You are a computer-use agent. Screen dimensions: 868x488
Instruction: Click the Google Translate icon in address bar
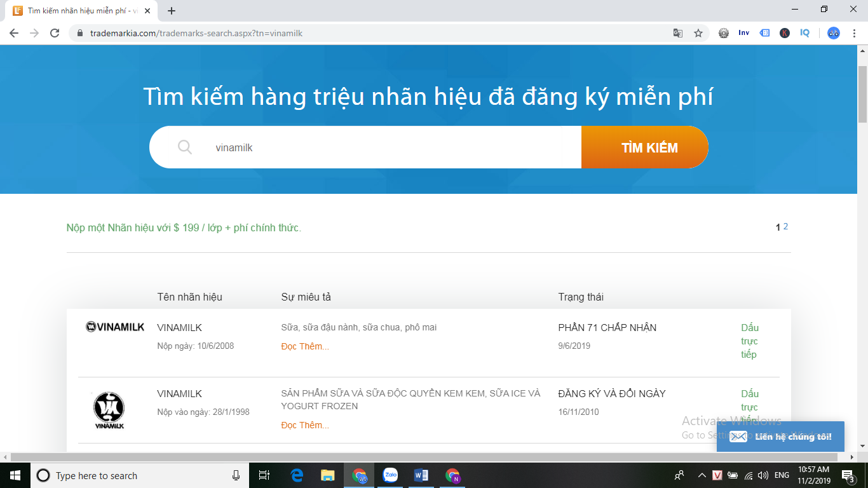[x=678, y=33]
